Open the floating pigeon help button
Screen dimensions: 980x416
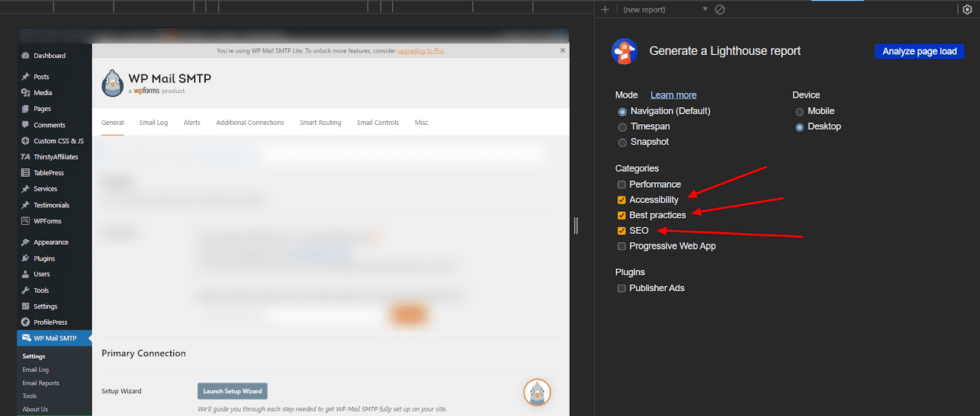click(537, 392)
